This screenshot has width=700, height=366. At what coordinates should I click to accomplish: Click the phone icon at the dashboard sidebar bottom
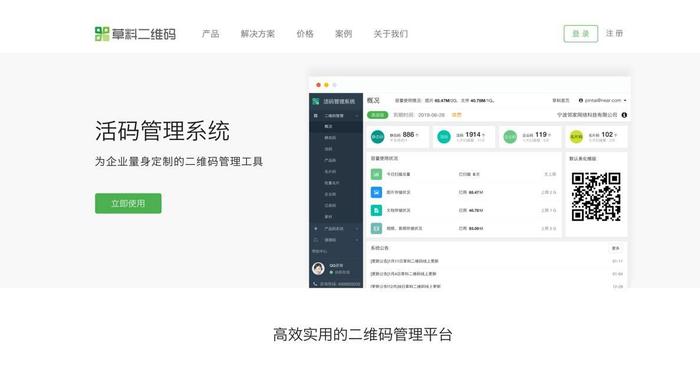click(x=315, y=284)
